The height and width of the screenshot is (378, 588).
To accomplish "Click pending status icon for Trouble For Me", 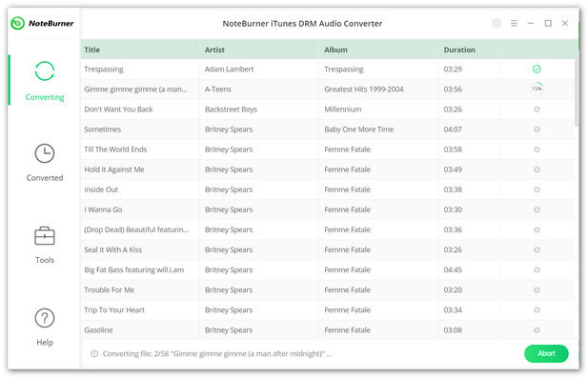I will click(x=537, y=289).
